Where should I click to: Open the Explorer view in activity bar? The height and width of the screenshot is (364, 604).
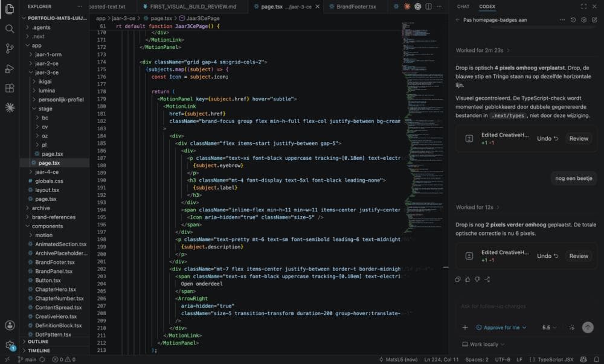click(10, 9)
